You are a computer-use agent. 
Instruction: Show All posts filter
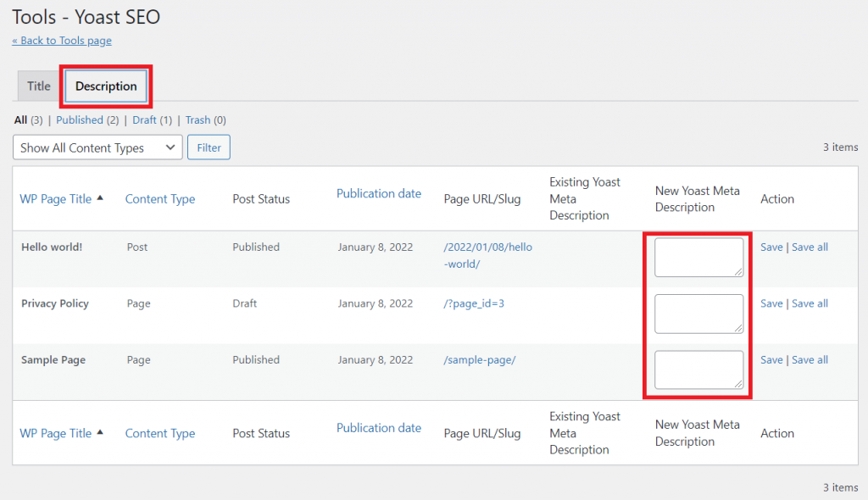coord(20,120)
